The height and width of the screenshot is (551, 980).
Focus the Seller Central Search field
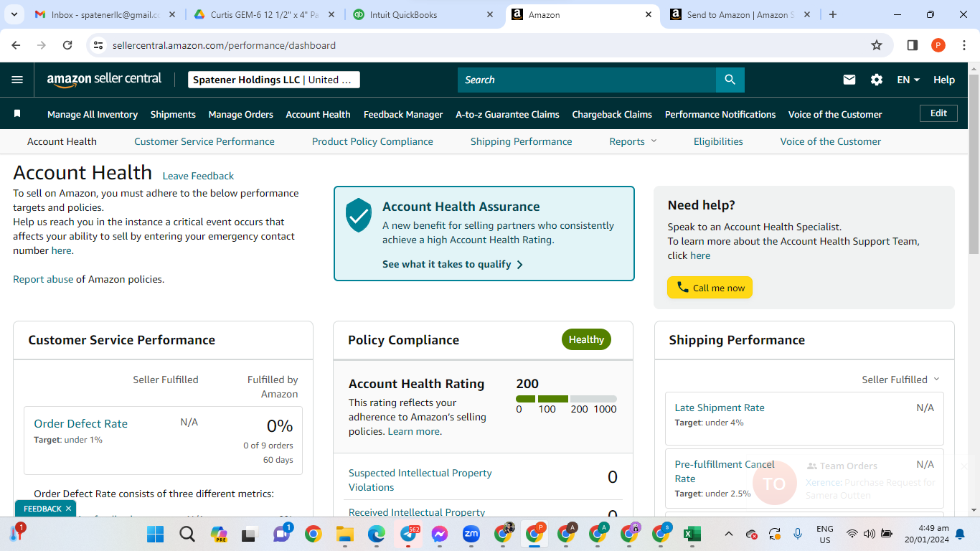click(x=587, y=80)
